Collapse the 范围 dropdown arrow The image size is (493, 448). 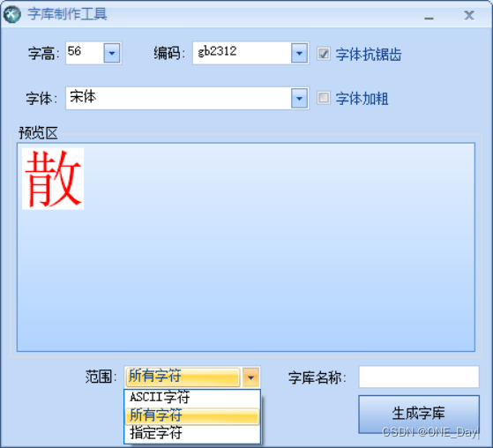point(250,377)
